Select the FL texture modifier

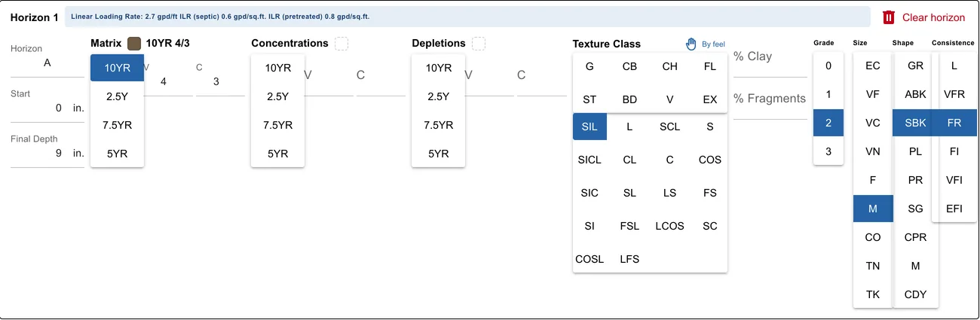pos(710,66)
